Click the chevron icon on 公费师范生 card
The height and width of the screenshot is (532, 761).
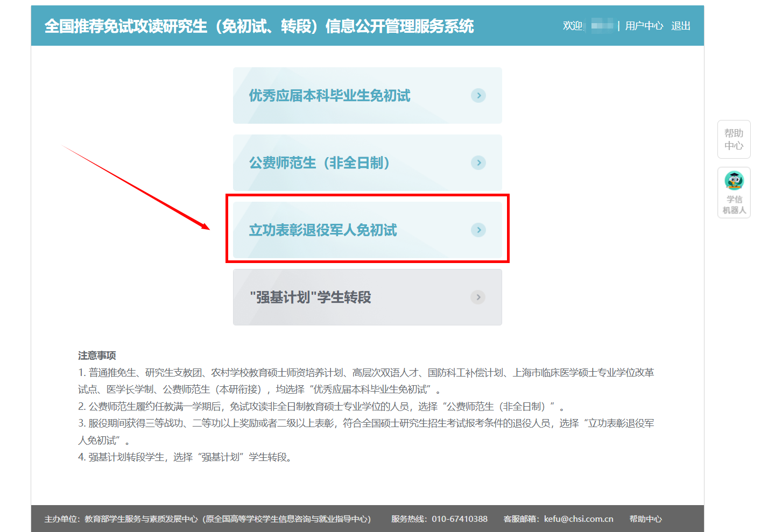point(478,163)
